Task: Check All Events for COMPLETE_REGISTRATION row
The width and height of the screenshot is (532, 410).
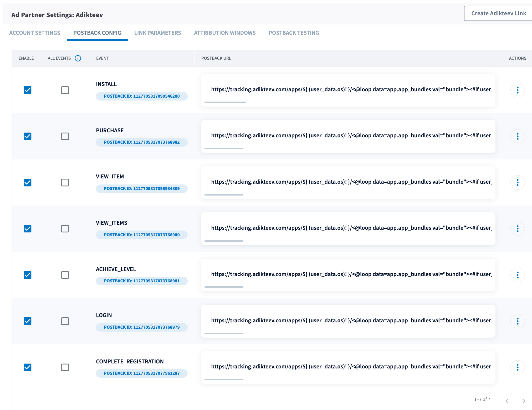Action: (65, 367)
